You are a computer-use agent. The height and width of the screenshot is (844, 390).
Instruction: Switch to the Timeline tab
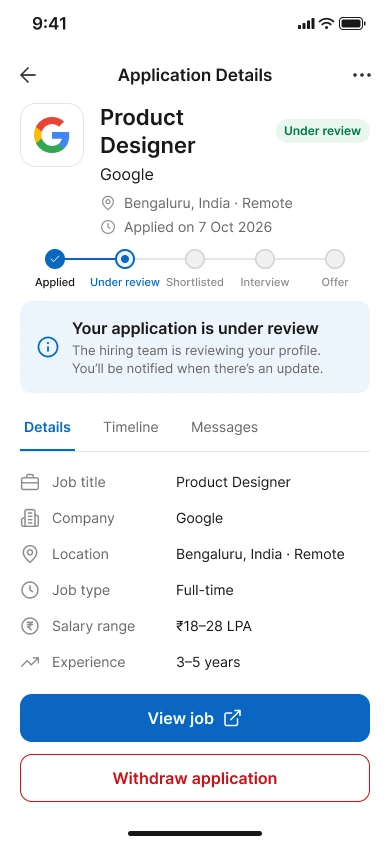pyautogui.click(x=131, y=428)
